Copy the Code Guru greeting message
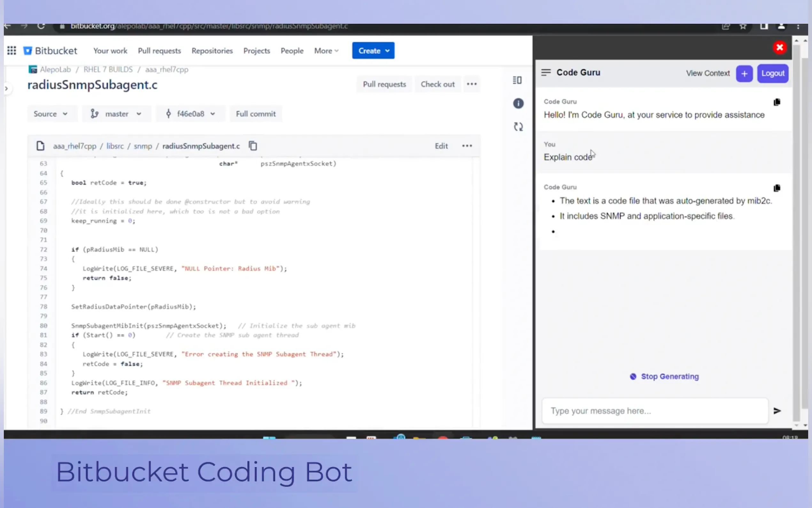Screen dimensions: 812x508 coord(777,102)
